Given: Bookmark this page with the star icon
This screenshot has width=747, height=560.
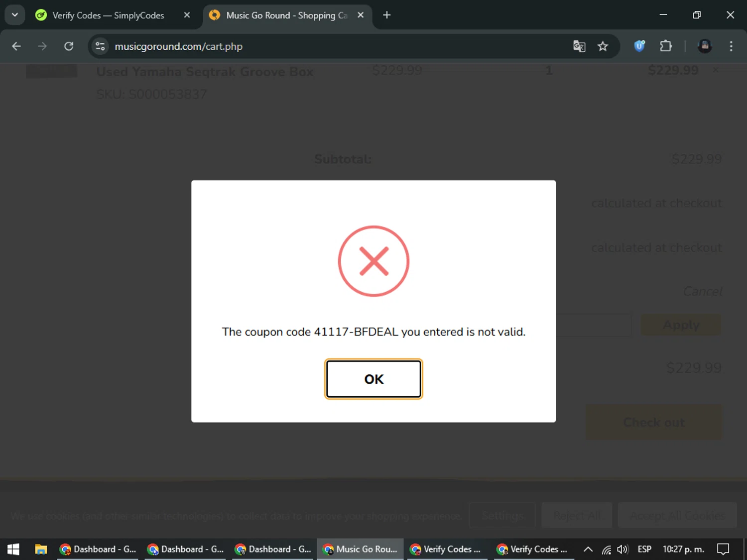Looking at the screenshot, I should coord(603,46).
